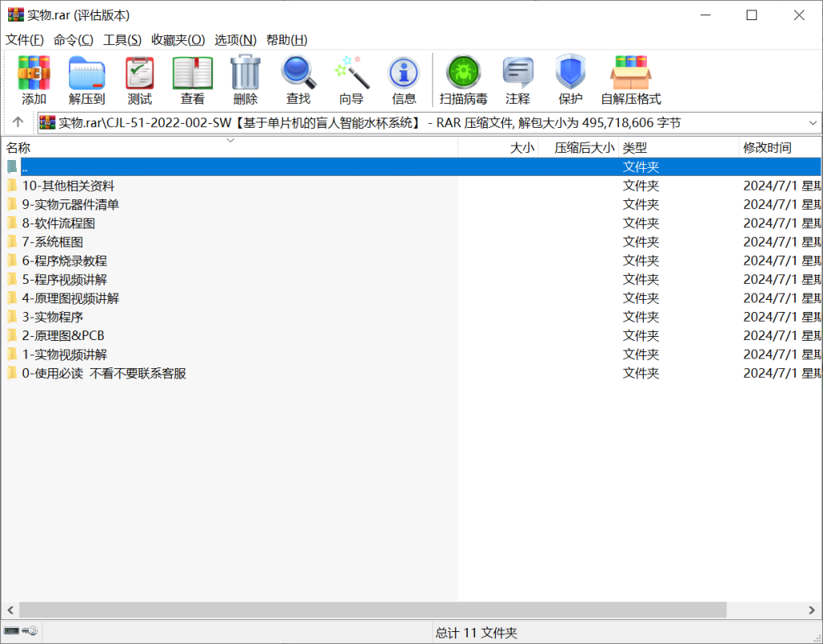The image size is (823, 644).
Task: Select the 2-原理图&PCB folder
Action: pos(63,335)
